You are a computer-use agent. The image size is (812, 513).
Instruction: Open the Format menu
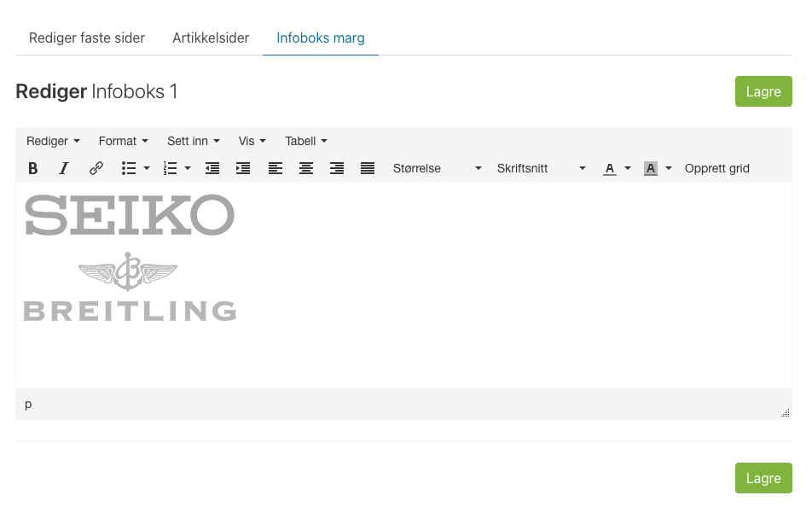(x=123, y=141)
